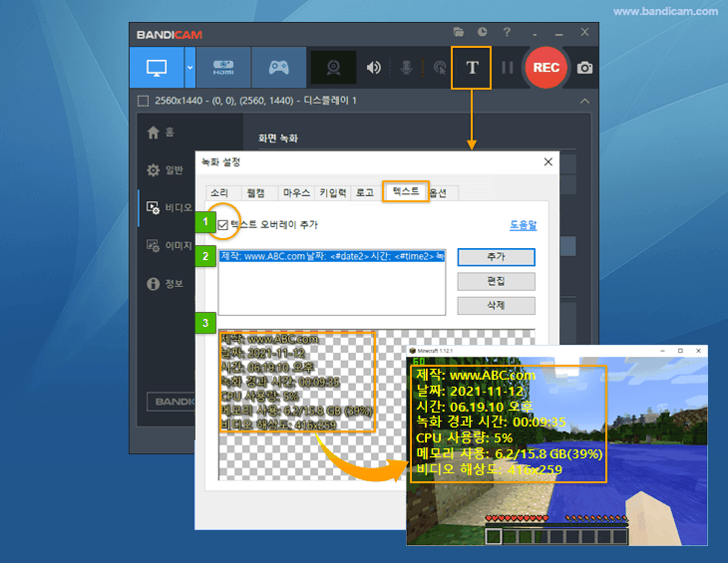Click the Minecraft window game view

coord(556,450)
